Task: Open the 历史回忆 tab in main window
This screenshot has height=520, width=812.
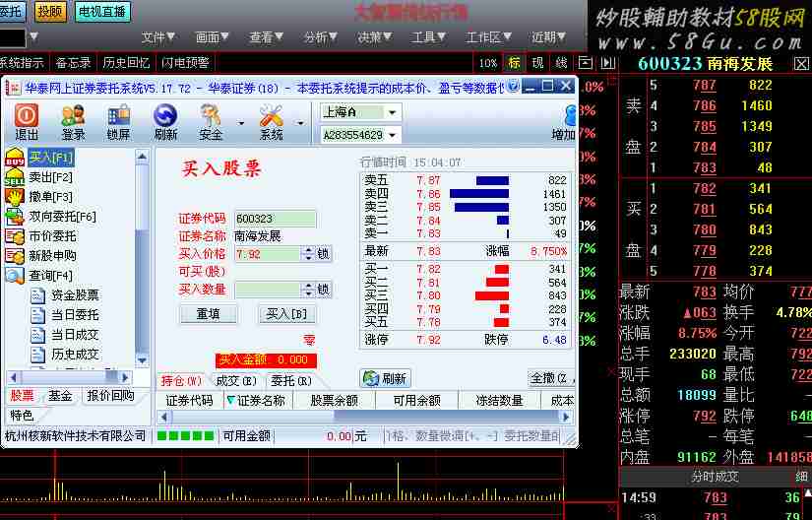Action: pos(126,63)
